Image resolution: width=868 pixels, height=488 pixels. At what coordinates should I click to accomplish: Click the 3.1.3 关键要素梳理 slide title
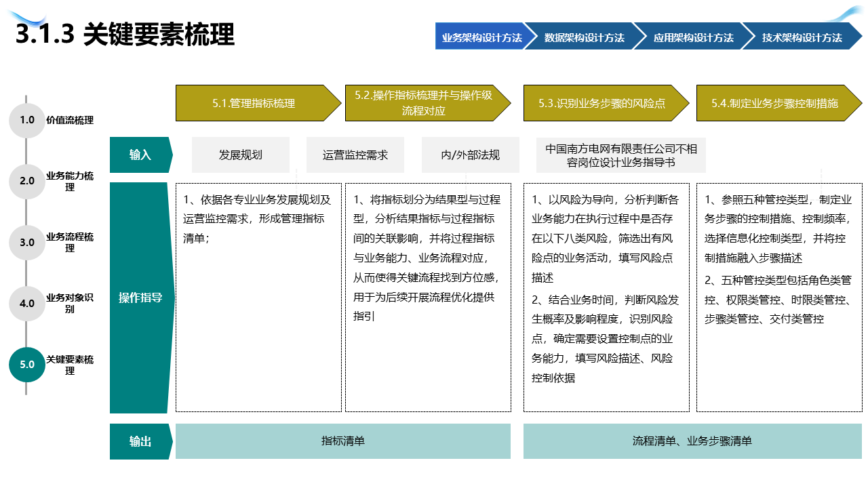point(125,35)
